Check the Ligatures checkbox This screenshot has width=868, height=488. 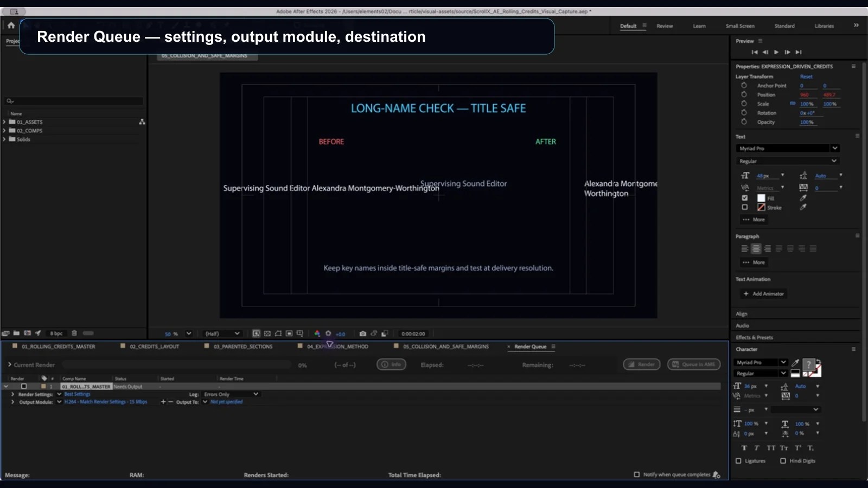tap(738, 461)
